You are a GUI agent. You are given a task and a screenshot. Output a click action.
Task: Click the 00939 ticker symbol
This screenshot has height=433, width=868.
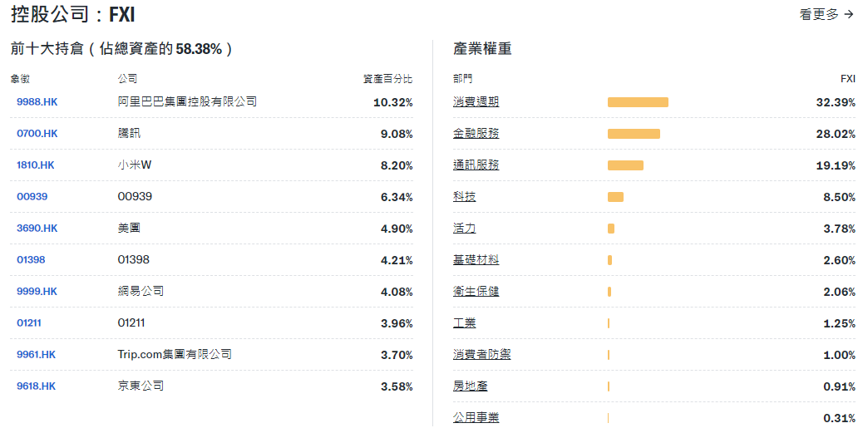pos(32,197)
